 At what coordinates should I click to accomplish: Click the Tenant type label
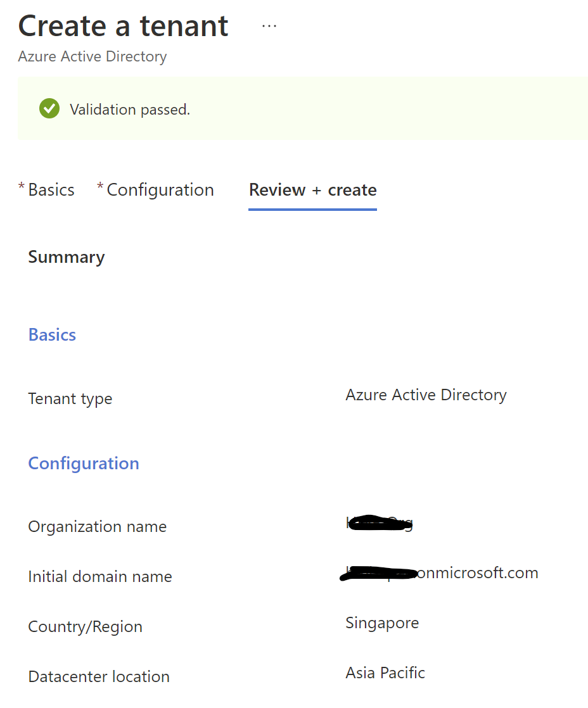70,399
